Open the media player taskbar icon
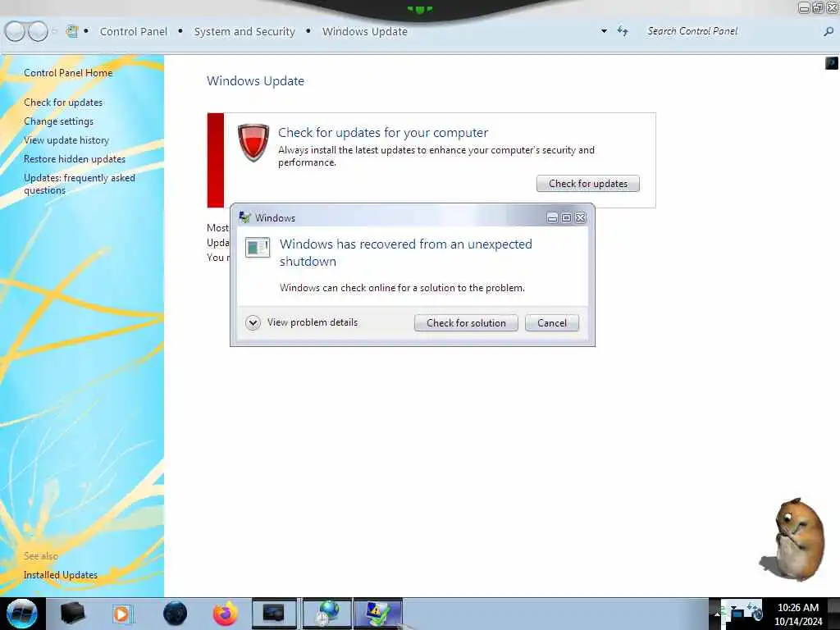Viewport: 840px width, 630px height. tap(122, 614)
